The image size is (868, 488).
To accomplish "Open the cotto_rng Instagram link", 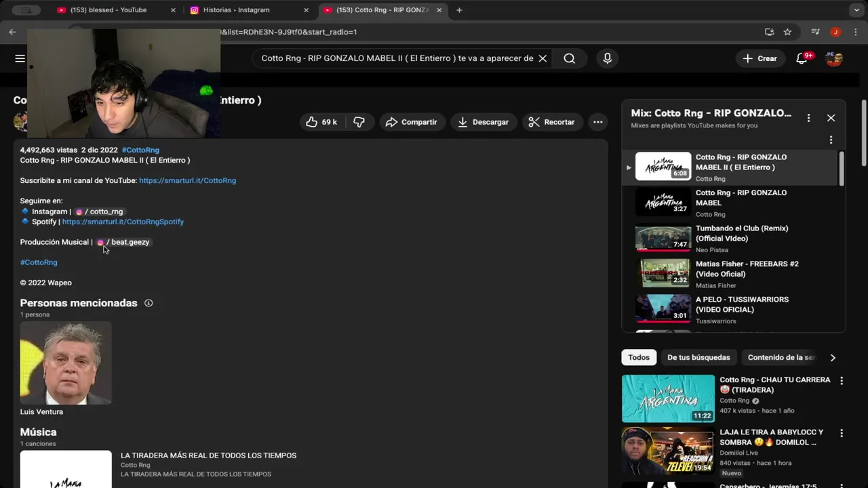I will [x=100, y=211].
